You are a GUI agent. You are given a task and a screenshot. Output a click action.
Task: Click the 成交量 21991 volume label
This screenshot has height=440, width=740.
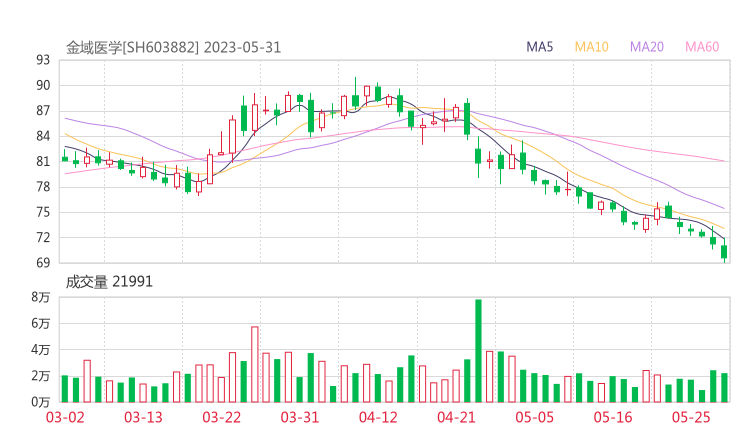click(x=109, y=282)
